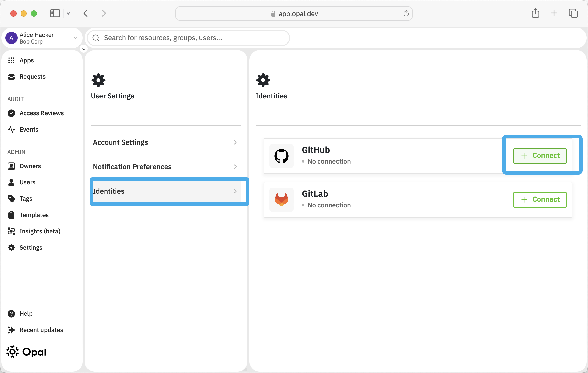Go back with Safari's back arrow
588x373 pixels.
click(86, 13)
